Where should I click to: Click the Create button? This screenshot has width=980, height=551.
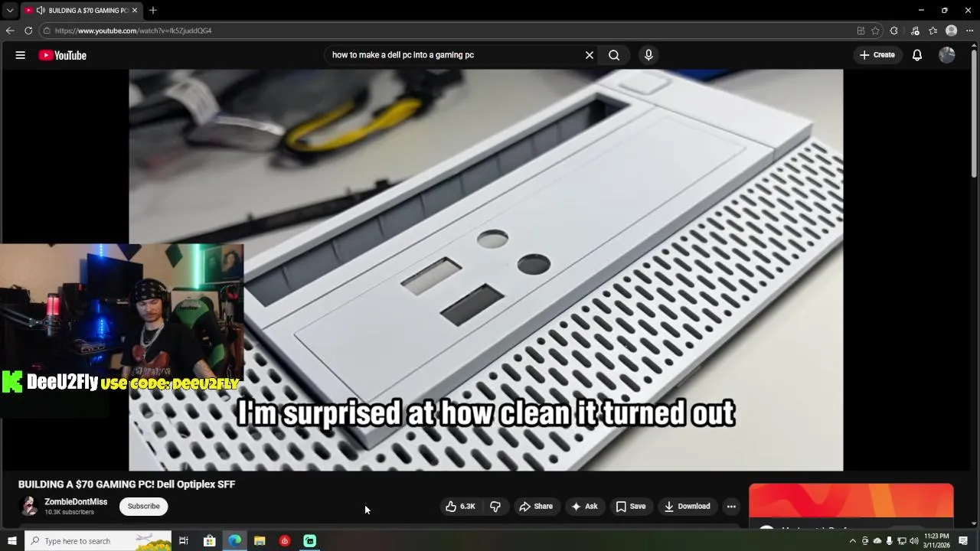click(x=877, y=55)
